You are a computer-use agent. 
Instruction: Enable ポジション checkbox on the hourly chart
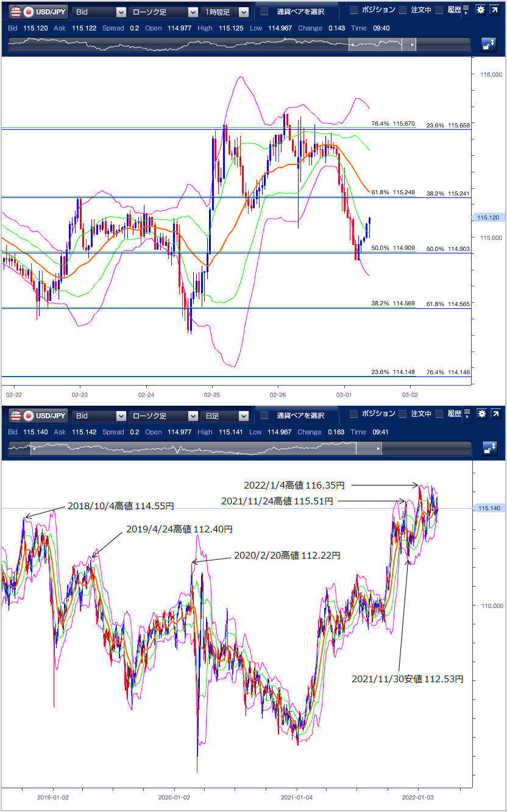(x=354, y=10)
